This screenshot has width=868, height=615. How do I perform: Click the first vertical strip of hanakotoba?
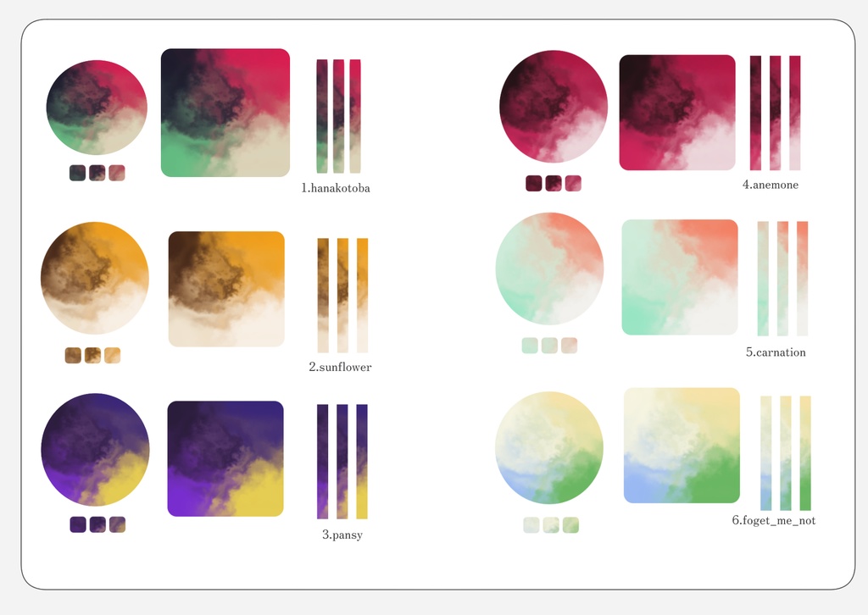coord(322,116)
